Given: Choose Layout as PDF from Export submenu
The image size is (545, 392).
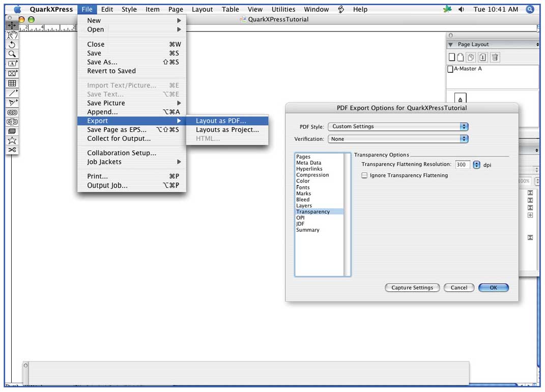Looking at the screenshot, I should tap(227, 121).
